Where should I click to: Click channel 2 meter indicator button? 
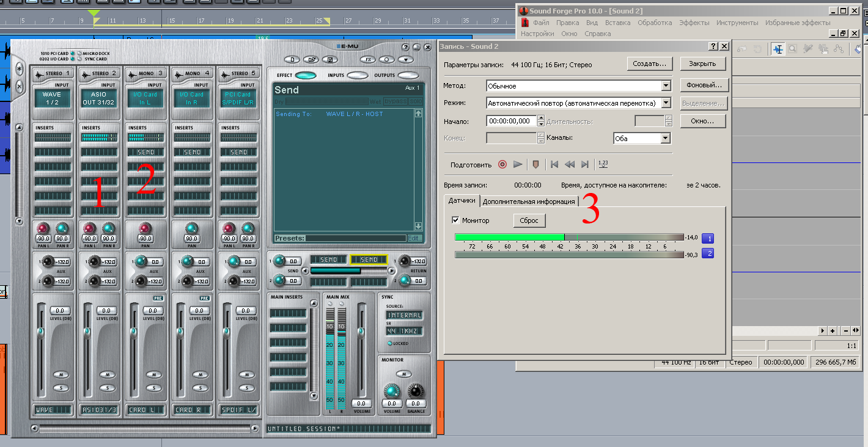point(707,254)
